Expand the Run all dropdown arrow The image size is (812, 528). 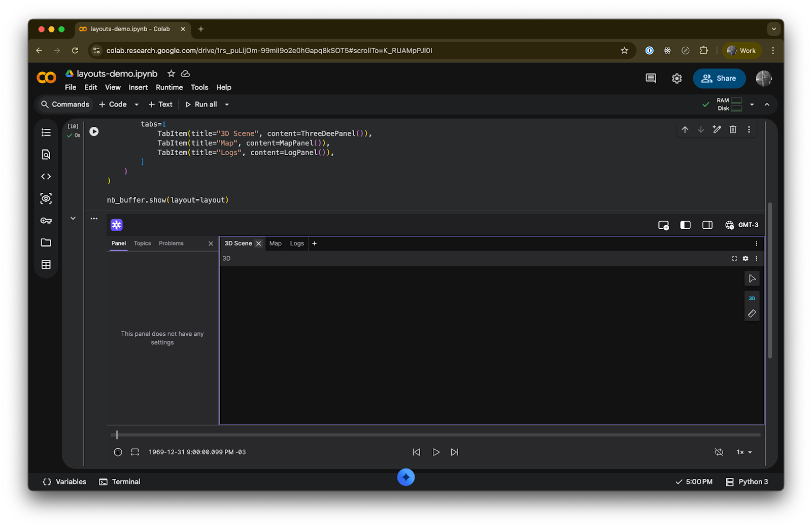(x=227, y=104)
